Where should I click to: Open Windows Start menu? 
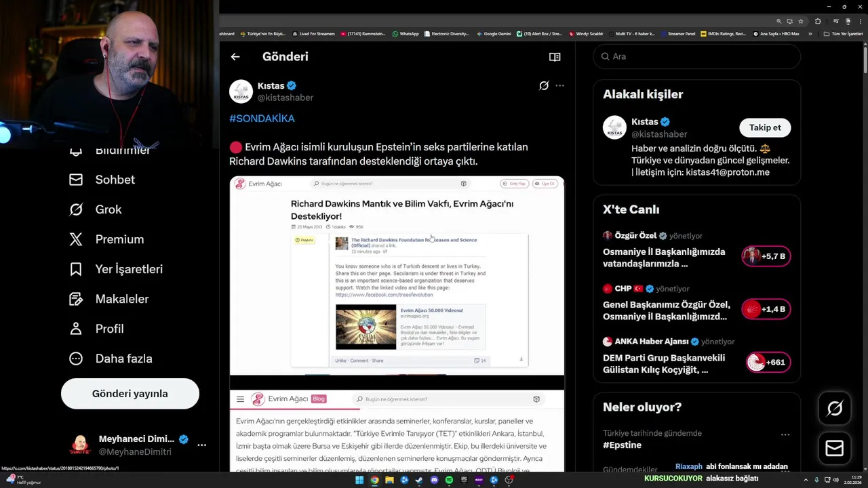click(359, 480)
